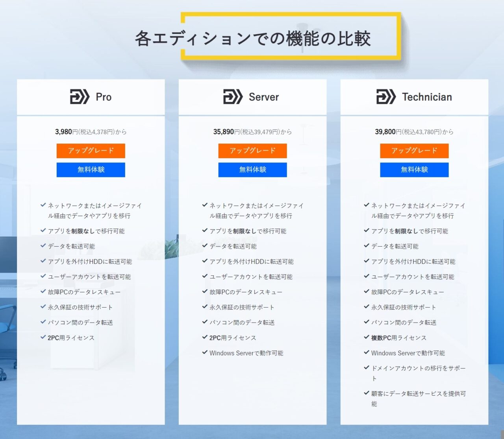This screenshot has height=439, width=504.
Task: Click the Server column アップグレード button
Action: tap(253, 151)
